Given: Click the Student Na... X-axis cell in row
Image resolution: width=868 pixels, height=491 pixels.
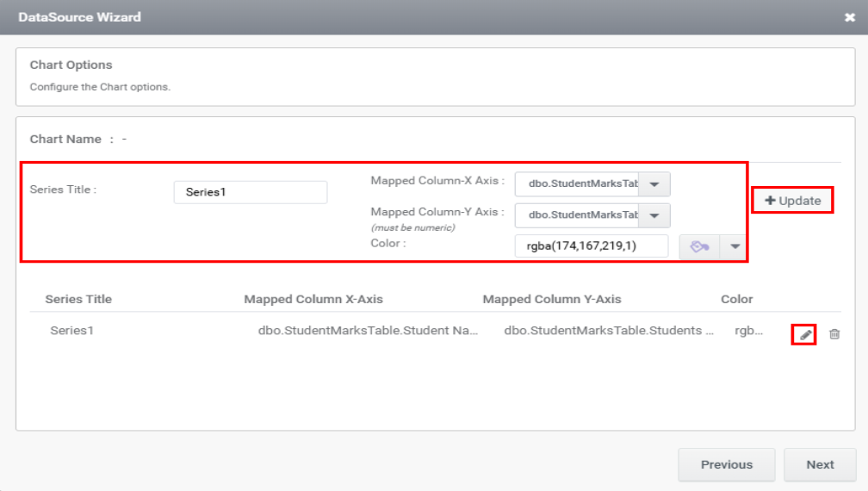Looking at the screenshot, I should pos(368,330).
